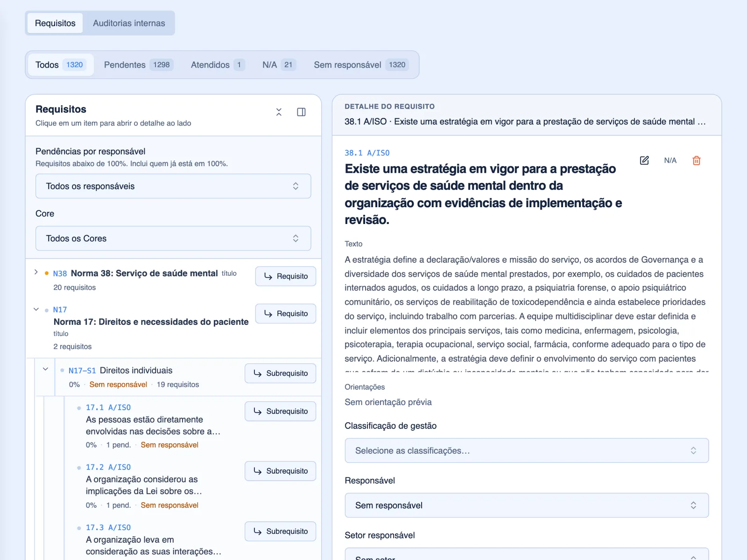Viewport: 747px width, 560px height.
Task: Click Subrequisito button for item 17.1 A/ISO
Action: point(280,411)
